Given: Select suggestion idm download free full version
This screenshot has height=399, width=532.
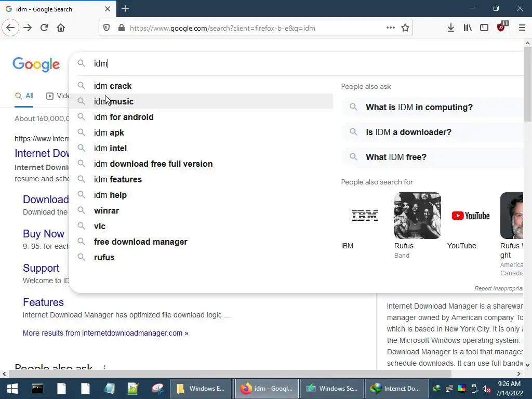Looking at the screenshot, I should 201,164.
